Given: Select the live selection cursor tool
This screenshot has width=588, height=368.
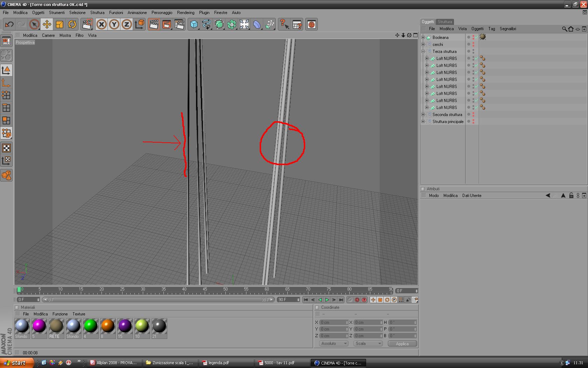Looking at the screenshot, I should point(34,24).
